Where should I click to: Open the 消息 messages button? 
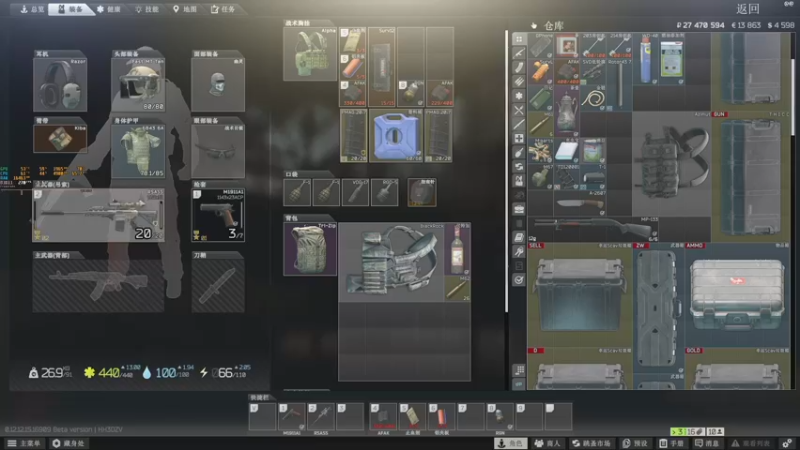point(706,443)
